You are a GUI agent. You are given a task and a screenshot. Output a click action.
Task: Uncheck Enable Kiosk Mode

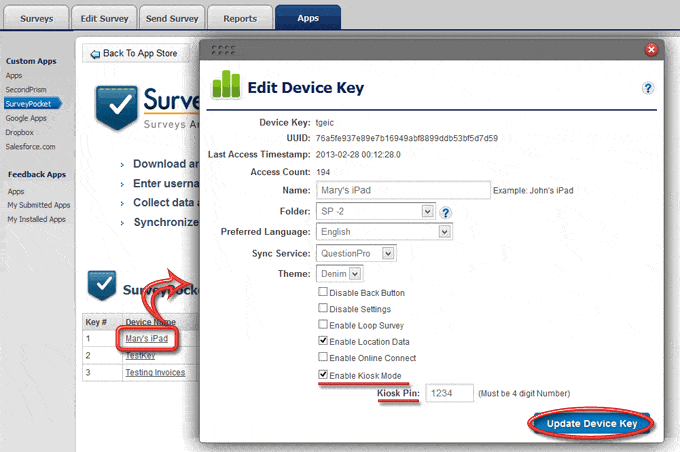coord(322,375)
